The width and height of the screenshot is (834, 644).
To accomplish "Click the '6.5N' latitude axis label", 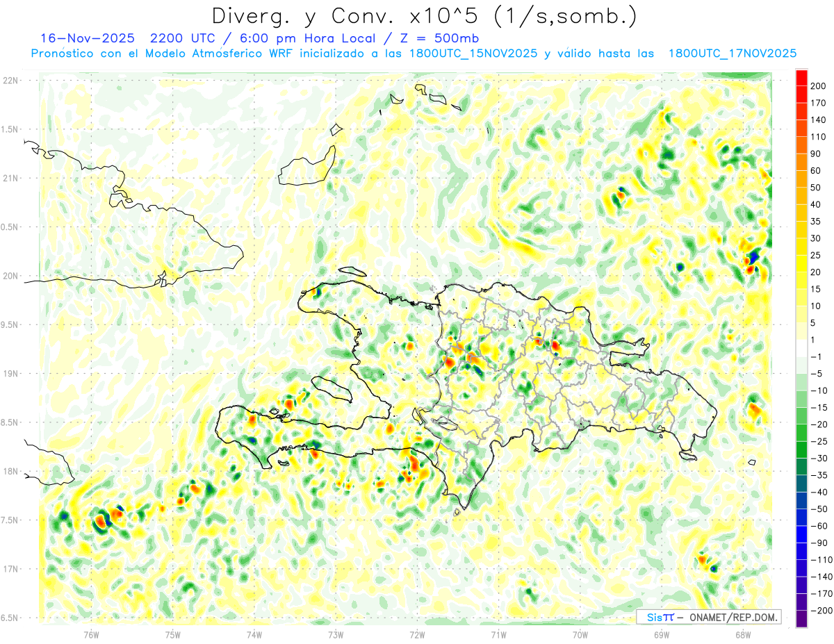I will 9,618.
